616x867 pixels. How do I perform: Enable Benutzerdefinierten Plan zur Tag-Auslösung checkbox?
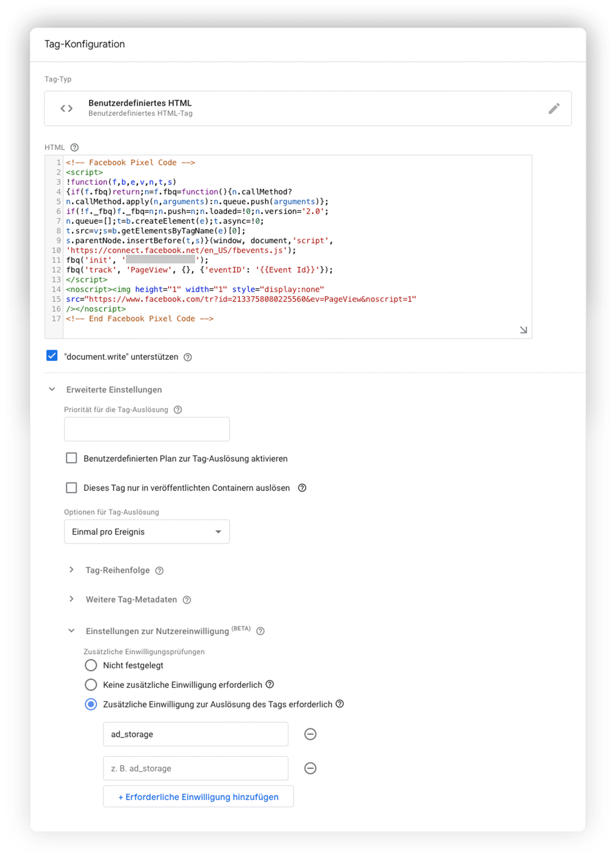click(x=71, y=458)
